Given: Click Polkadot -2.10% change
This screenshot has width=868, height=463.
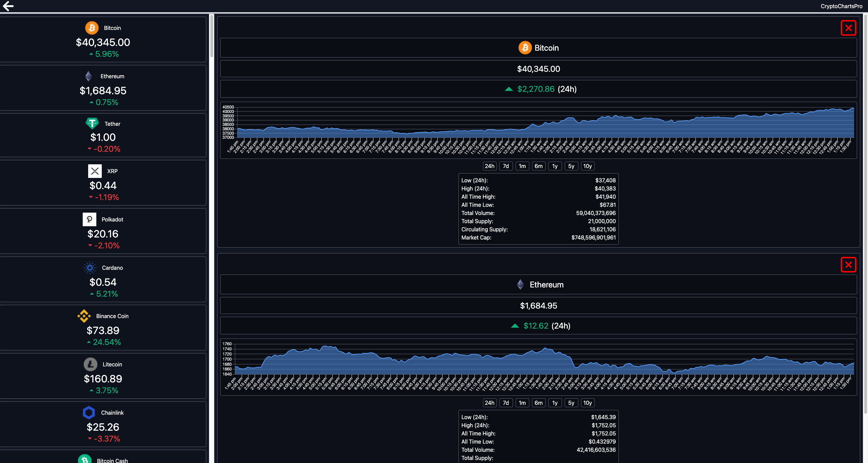Looking at the screenshot, I should click(x=104, y=245).
